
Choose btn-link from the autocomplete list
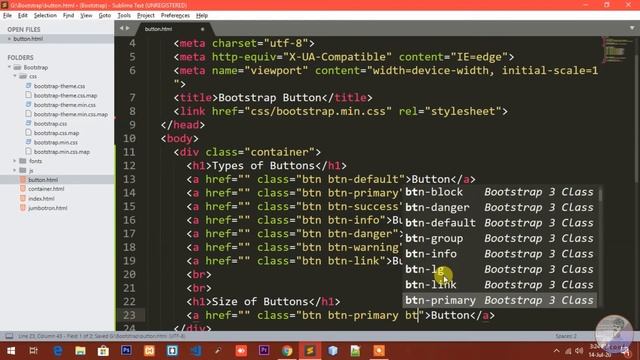(x=500, y=285)
